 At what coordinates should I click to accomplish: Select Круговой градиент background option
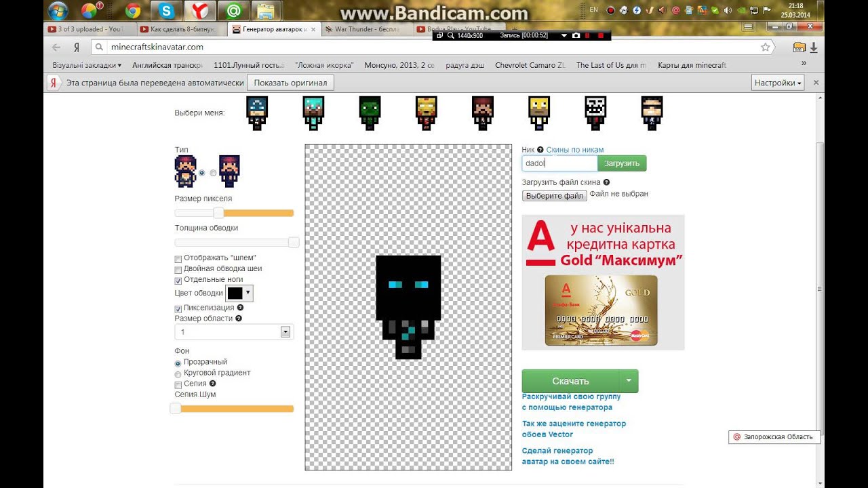(178, 374)
